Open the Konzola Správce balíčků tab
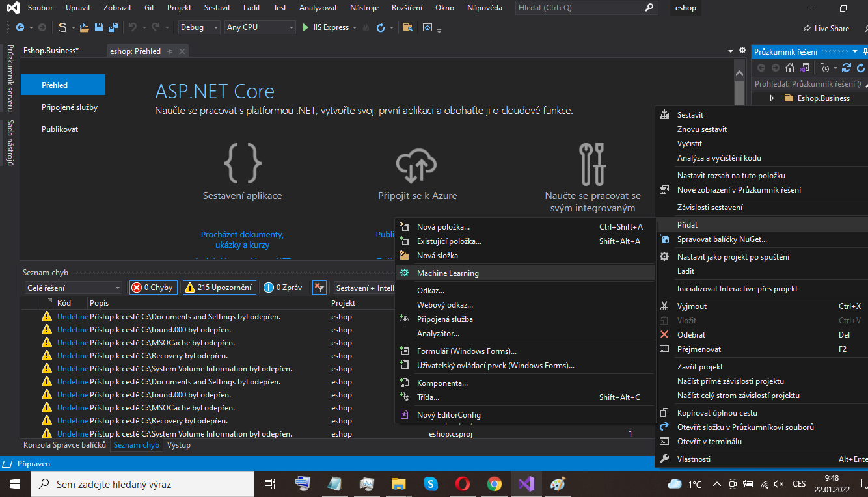 (64, 446)
